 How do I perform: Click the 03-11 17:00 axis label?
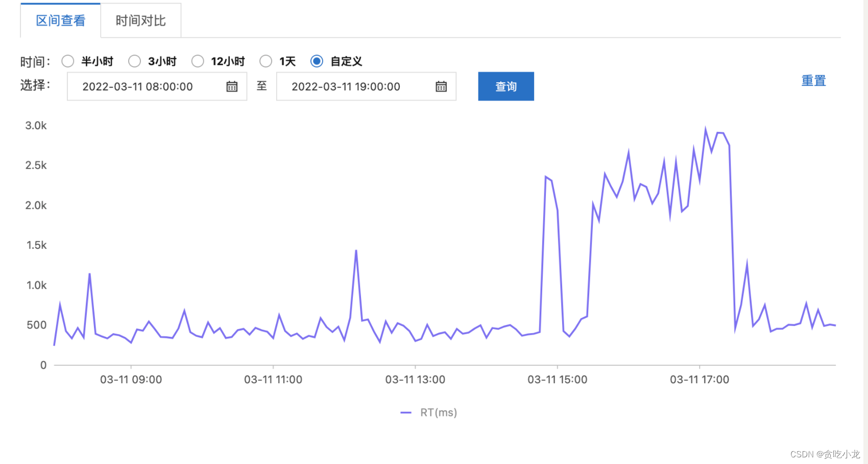click(x=700, y=380)
